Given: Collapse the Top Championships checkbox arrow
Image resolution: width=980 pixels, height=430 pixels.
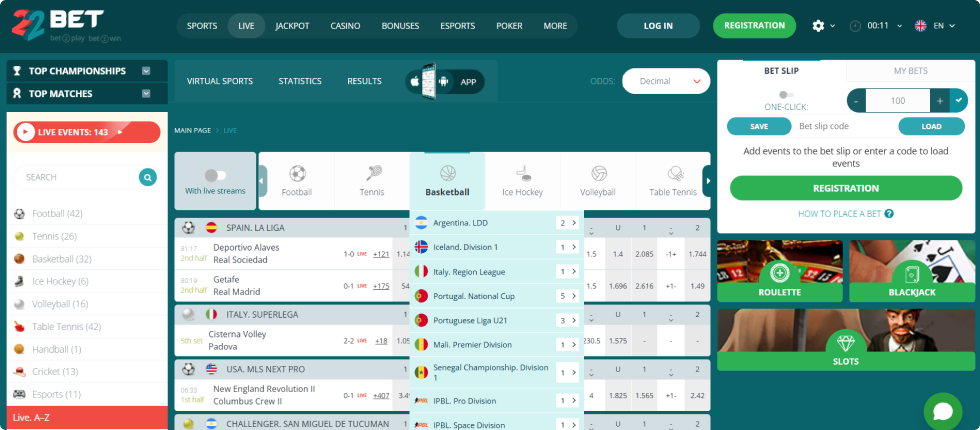Looking at the screenshot, I should click(146, 71).
